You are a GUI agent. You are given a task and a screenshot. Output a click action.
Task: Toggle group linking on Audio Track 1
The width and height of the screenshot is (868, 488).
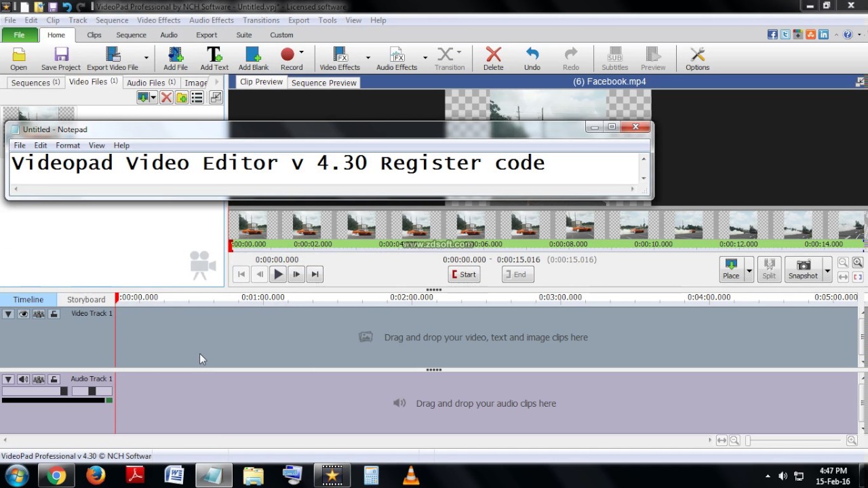point(39,380)
